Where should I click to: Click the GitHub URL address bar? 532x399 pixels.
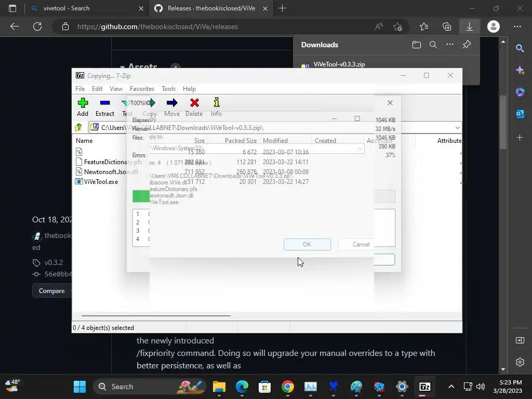pyautogui.click(x=157, y=26)
